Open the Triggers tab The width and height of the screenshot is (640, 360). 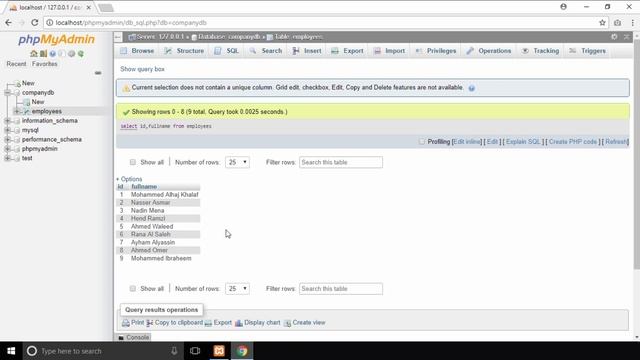pos(588,51)
